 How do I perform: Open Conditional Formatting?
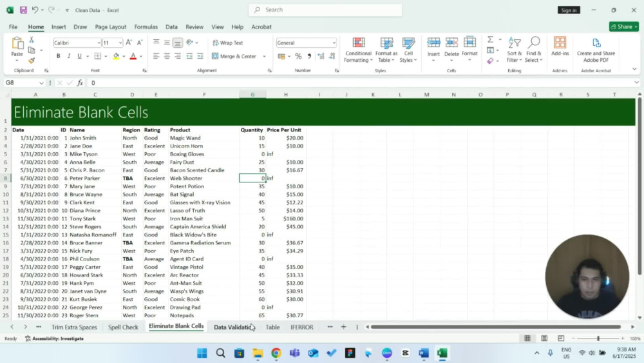358,50
